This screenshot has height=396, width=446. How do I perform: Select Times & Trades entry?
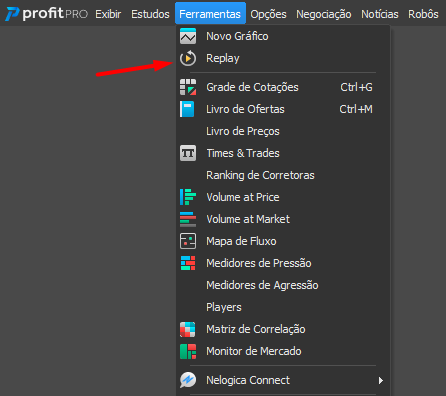point(283,153)
